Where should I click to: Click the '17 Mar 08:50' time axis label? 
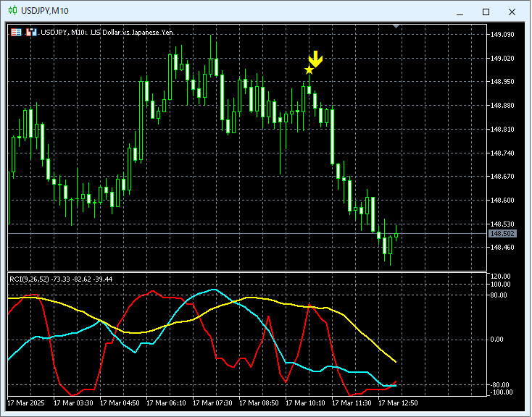click(259, 403)
